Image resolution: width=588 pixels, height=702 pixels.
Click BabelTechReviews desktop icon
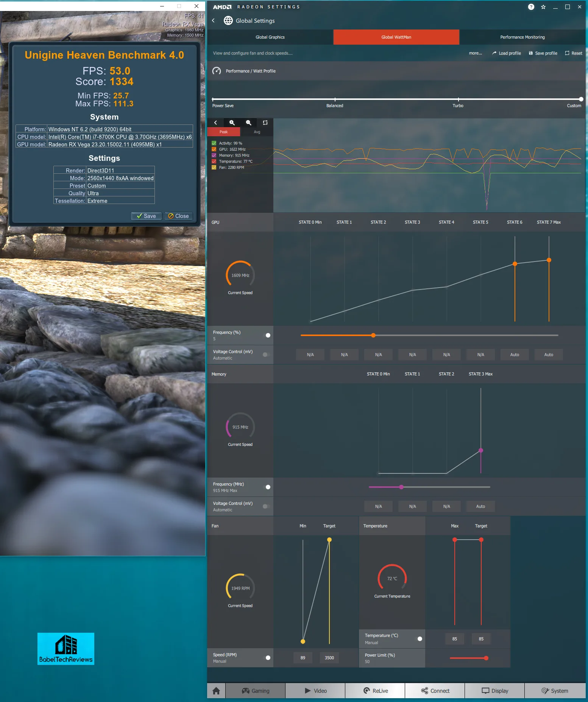pyautogui.click(x=66, y=649)
